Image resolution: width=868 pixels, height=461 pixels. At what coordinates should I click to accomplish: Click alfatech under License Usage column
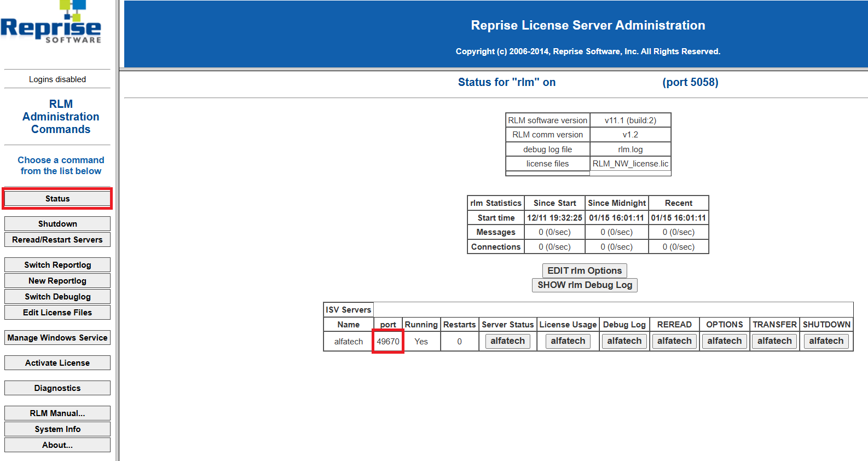[x=568, y=341]
